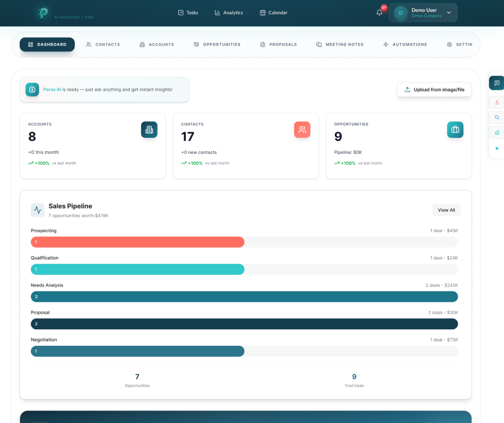The image size is (504, 423).
Task: Open the Opportunities tab
Action: 217,44
